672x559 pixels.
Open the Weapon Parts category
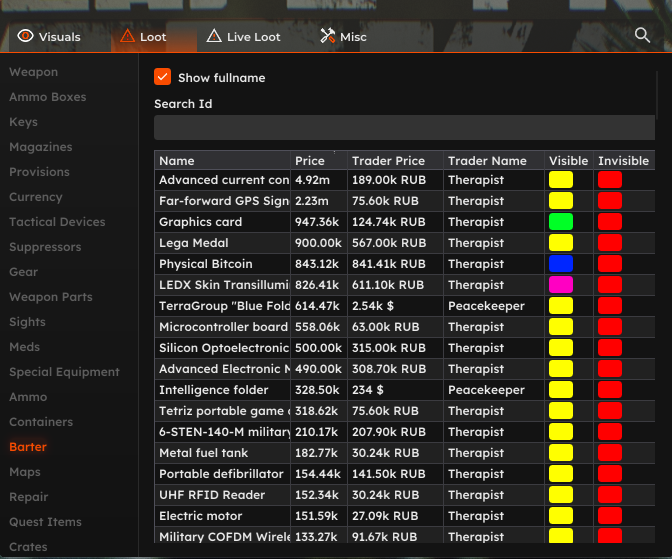click(51, 297)
